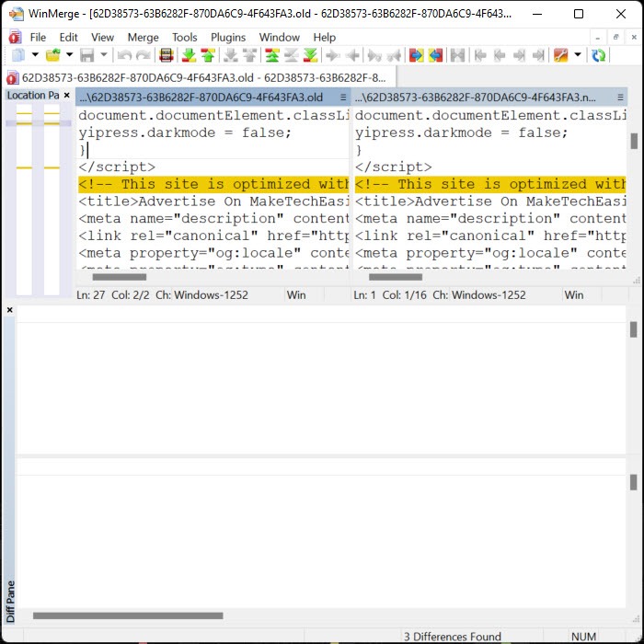The width and height of the screenshot is (644, 644).
Task: Click the Select Font toolbar icon
Action: [x=167, y=55]
